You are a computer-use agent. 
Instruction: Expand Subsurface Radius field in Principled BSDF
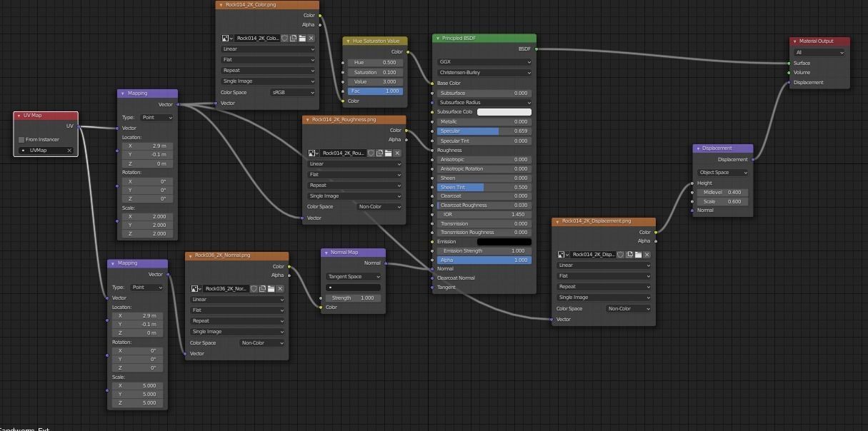tap(484, 102)
